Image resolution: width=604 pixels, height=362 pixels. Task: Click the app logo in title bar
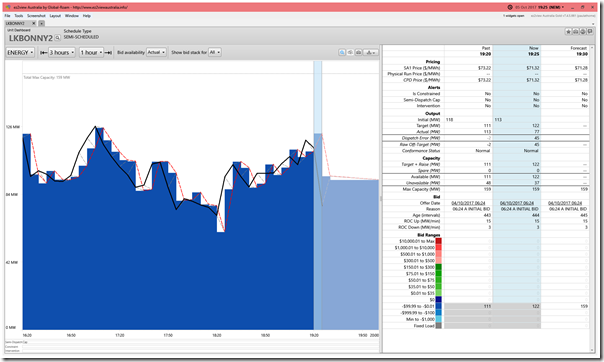pos(8,7)
